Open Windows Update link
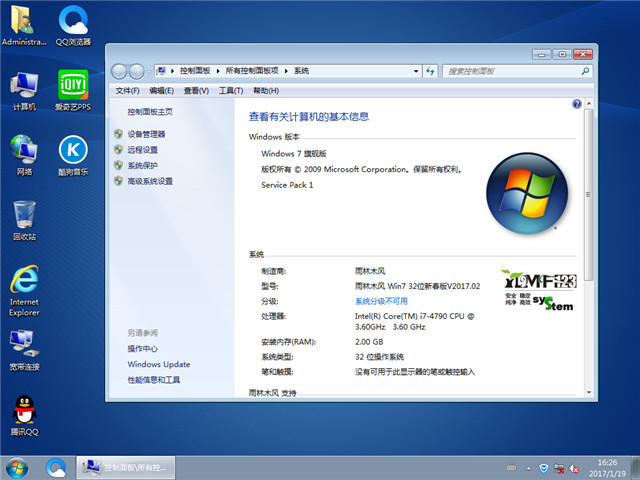The height and width of the screenshot is (480, 640). 159,364
